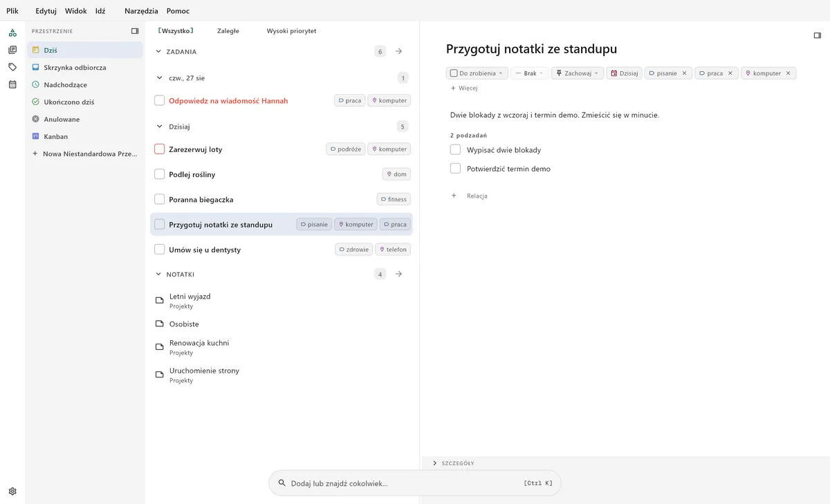Remove the pisanie tag from task
The image size is (830, 504).
pyautogui.click(x=685, y=73)
